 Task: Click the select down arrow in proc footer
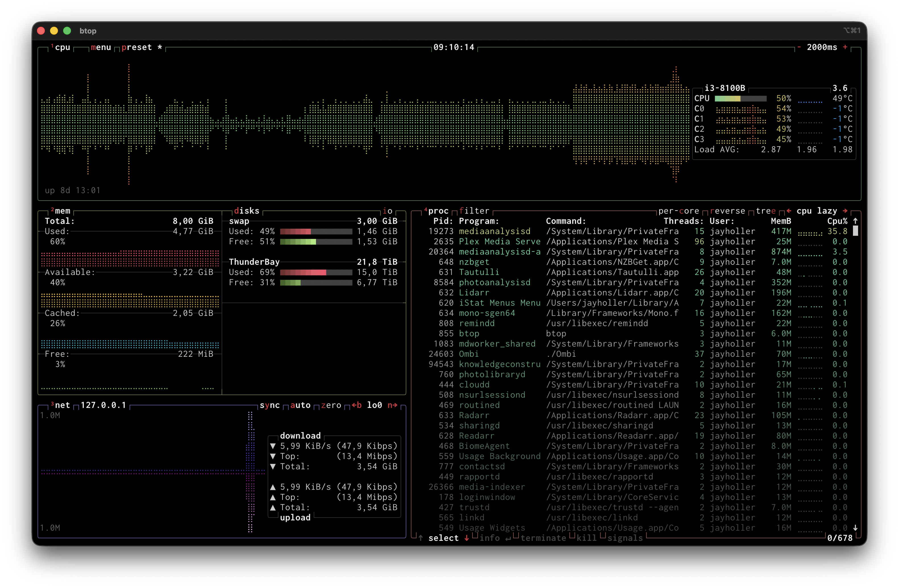pyautogui.click(x=467, y=538)
